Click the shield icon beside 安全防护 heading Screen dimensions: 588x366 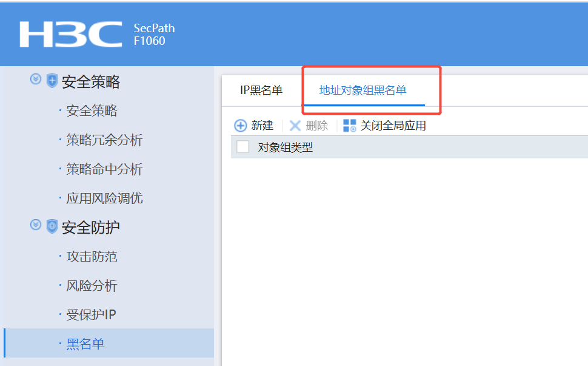[52, 227]
